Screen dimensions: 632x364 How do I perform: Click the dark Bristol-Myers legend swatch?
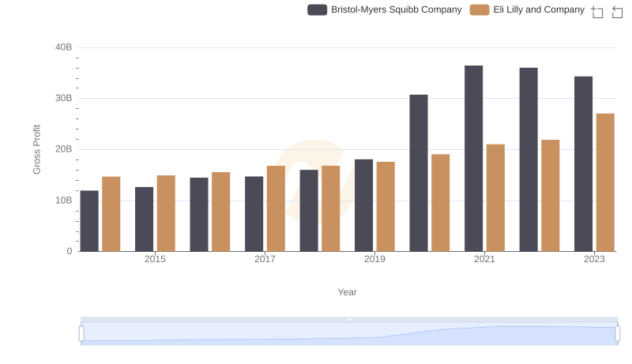[x=318, y=9]
